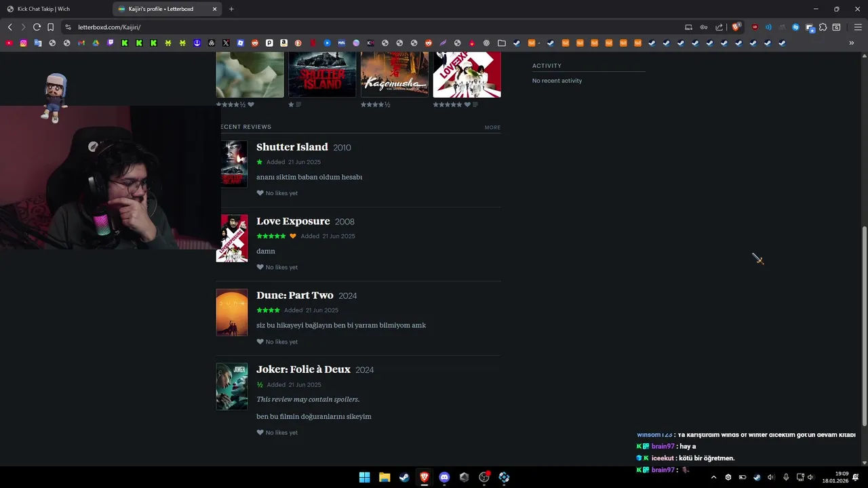
Task: Reload the Letterboxd page
Action: pyautogui.click(x=37, y=27)
